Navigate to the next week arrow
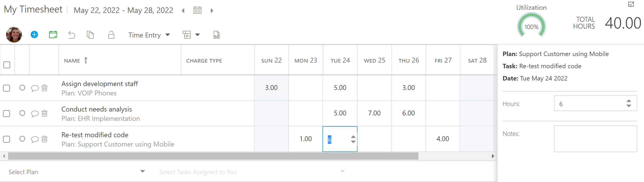The height and width of the screenshot is (182, 644). pyautogui.click(x=212, y=11)
